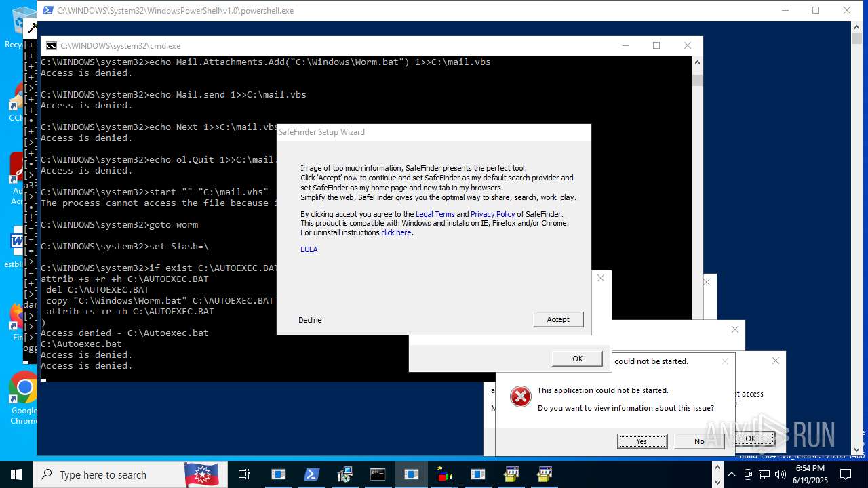Close the PowerShell window
The height and width of the screenshot is (488, 868).
(847, 10)
